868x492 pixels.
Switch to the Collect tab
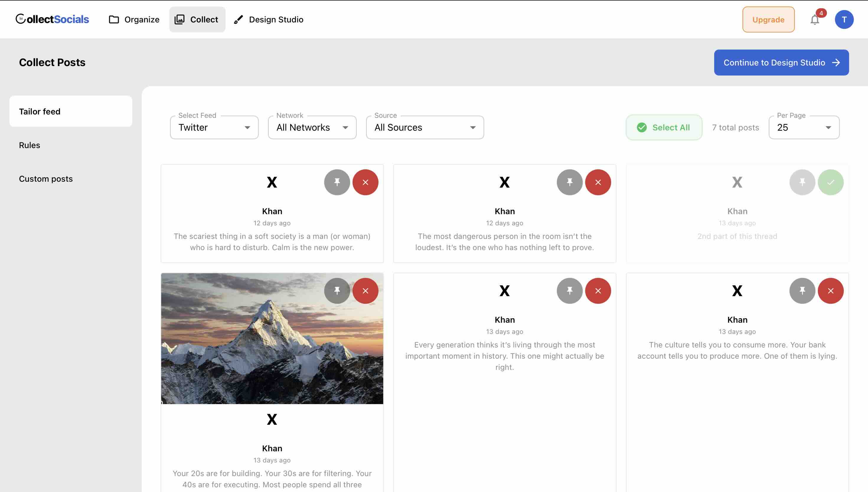coord(197,19)
